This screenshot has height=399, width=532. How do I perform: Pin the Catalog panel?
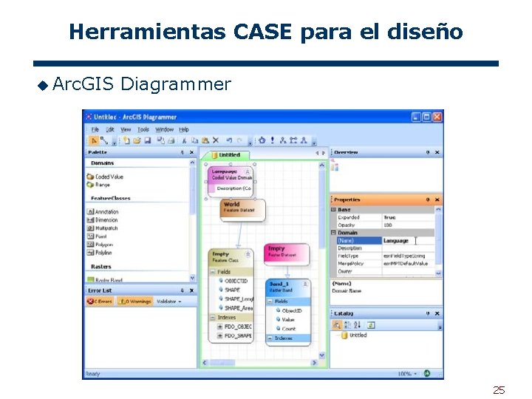pyautogui.click(x=428, y=313)
